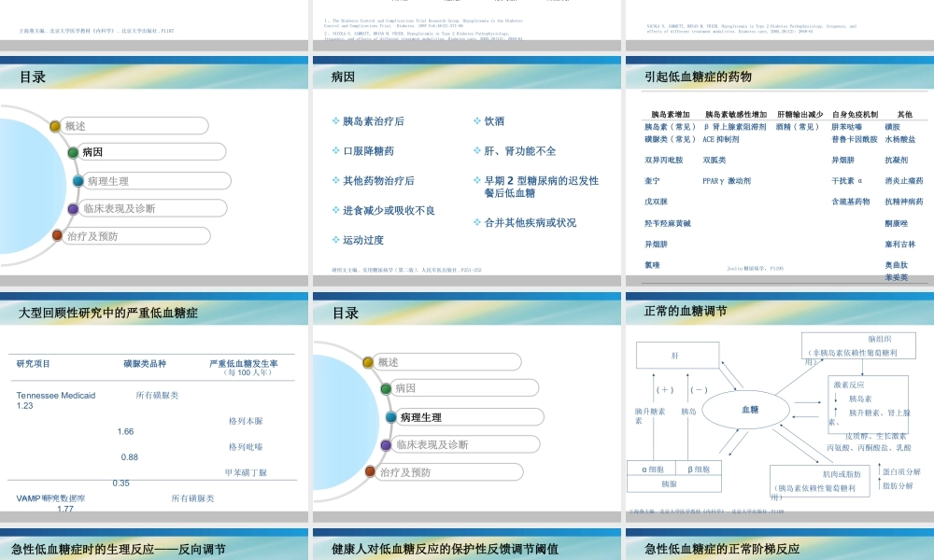Click the Tennessee Medicaid cell in the study table
The image size is (934, 560).
(56, 395)
